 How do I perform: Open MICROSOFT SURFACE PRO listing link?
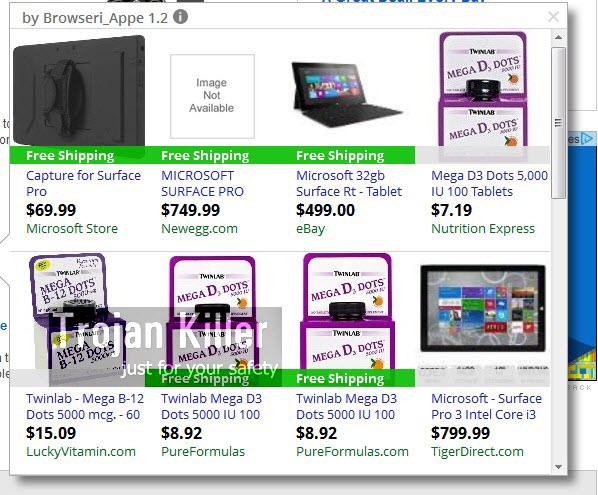point(202,183)
